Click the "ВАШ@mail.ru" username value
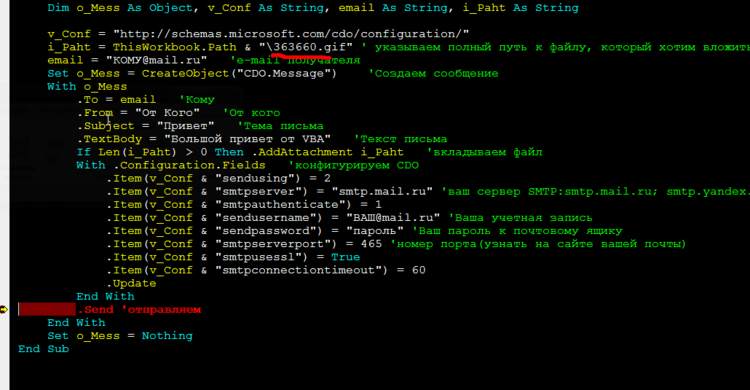750x390 pixels. click(393, 218)
